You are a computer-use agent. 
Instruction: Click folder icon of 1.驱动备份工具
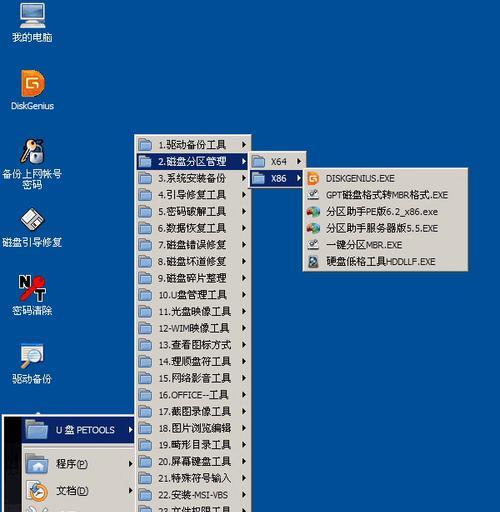coord(145,145)
